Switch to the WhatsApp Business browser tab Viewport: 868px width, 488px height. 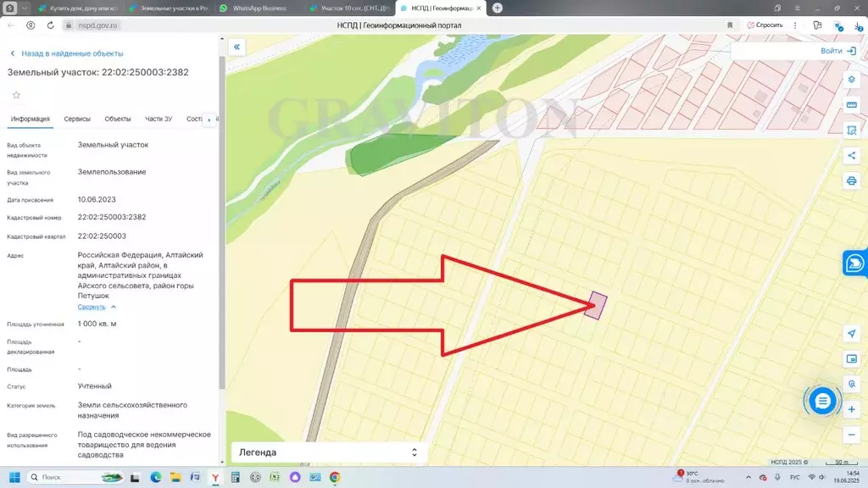coord(259,8)
